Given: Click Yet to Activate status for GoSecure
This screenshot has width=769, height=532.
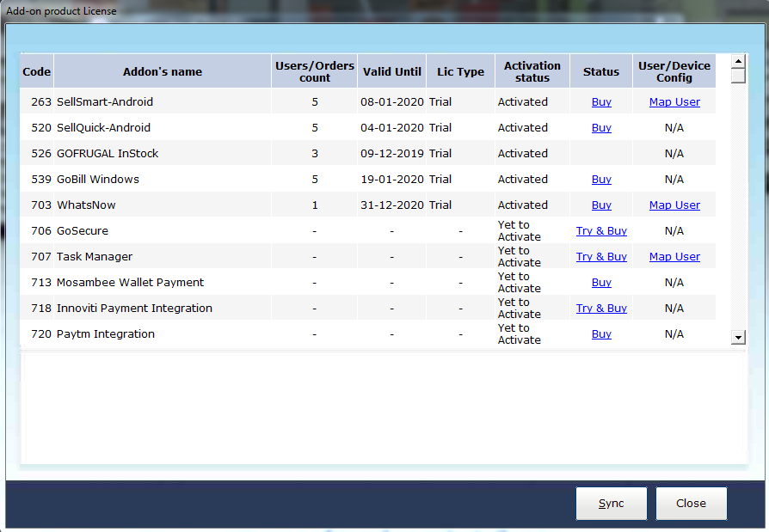Looking at the screenshot, I should pyautogui.click(x=520, y=230).
